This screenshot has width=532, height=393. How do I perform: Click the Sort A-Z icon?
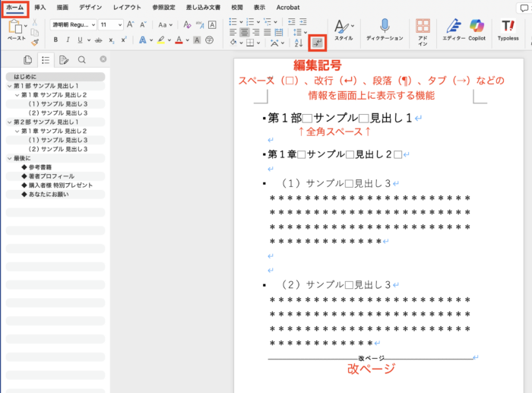click(299, 43)
